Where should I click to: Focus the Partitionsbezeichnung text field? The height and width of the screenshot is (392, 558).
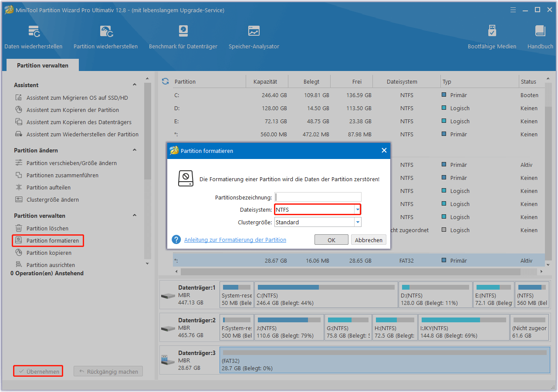(x=318, y=197)
